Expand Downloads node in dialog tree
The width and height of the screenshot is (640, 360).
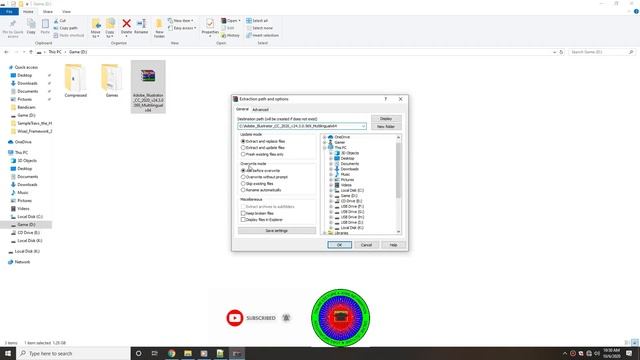pyautogui.click(x=331, y=169)
